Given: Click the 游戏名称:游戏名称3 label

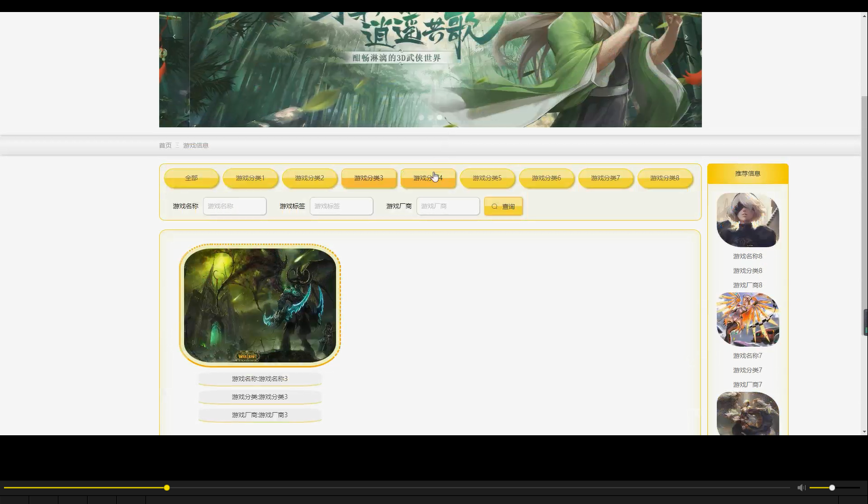Looking at the screenshot, I should tap(260, 379).
